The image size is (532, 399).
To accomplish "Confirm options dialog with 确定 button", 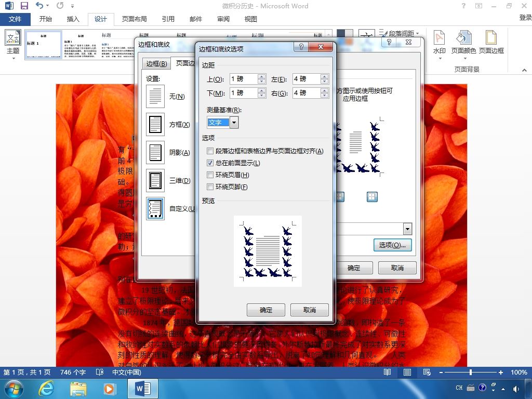I will pos(266,310).
